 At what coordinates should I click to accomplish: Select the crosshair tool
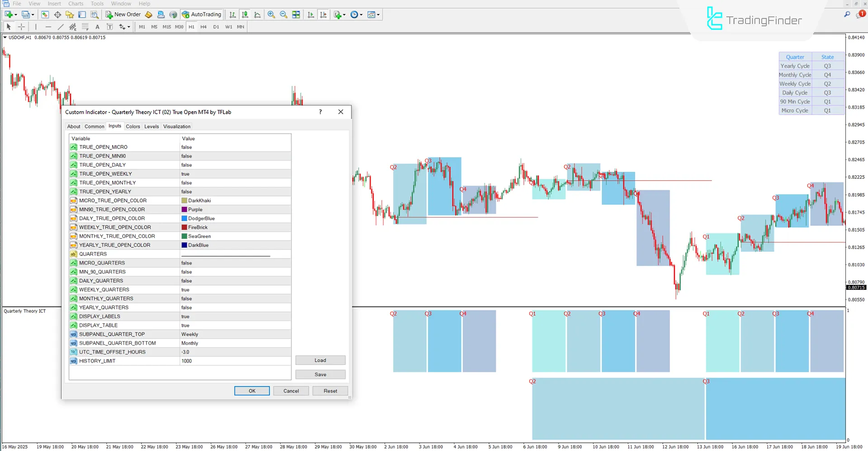coord(21,27)
